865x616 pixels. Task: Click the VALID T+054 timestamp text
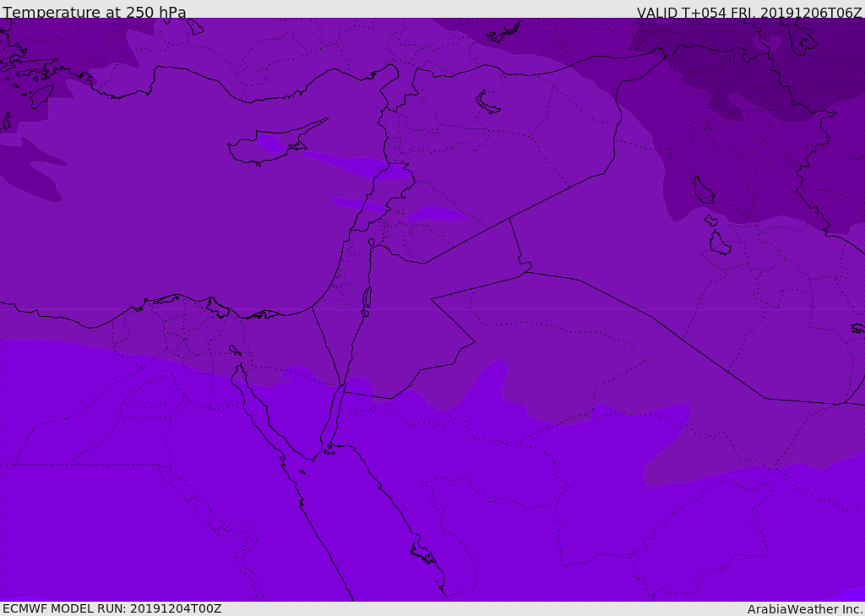pyautogui.click(x=749, y=13)
